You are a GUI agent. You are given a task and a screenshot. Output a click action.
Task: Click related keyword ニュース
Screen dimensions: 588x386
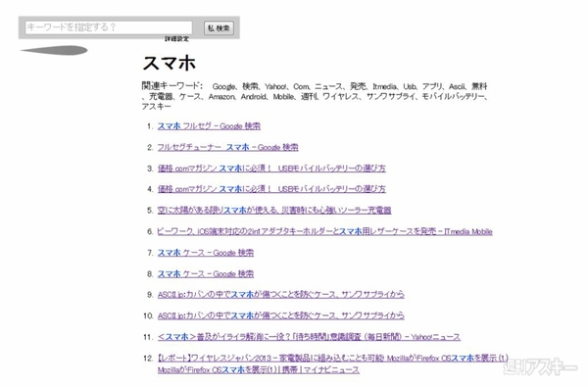click(328, 86)
